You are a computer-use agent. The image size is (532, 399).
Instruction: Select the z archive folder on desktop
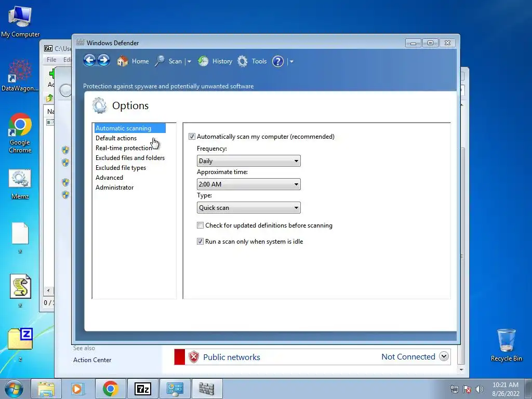click(20, 343)
